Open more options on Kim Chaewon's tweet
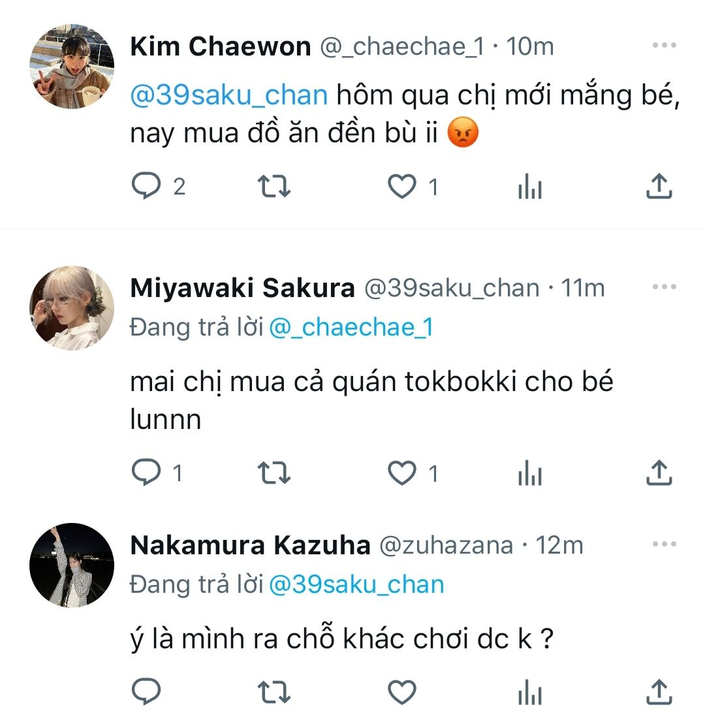This screenshot has height=728, width=705. click(x=664, y=46)
